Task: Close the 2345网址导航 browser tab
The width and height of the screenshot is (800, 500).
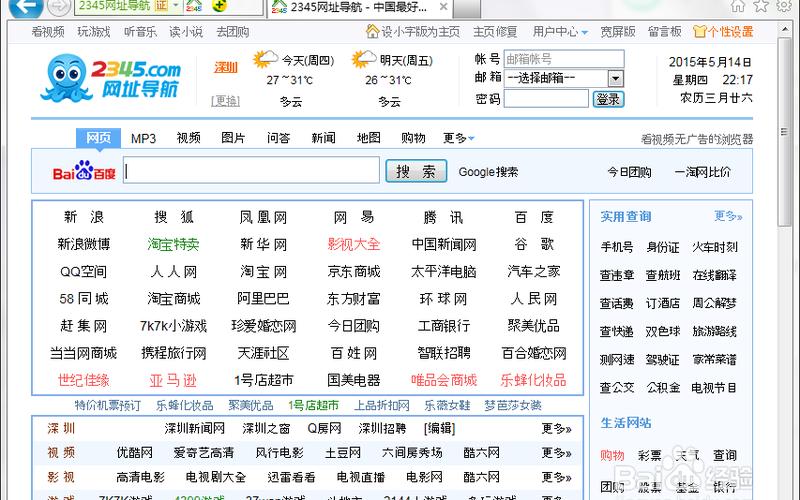Action: tap(443, 7)
